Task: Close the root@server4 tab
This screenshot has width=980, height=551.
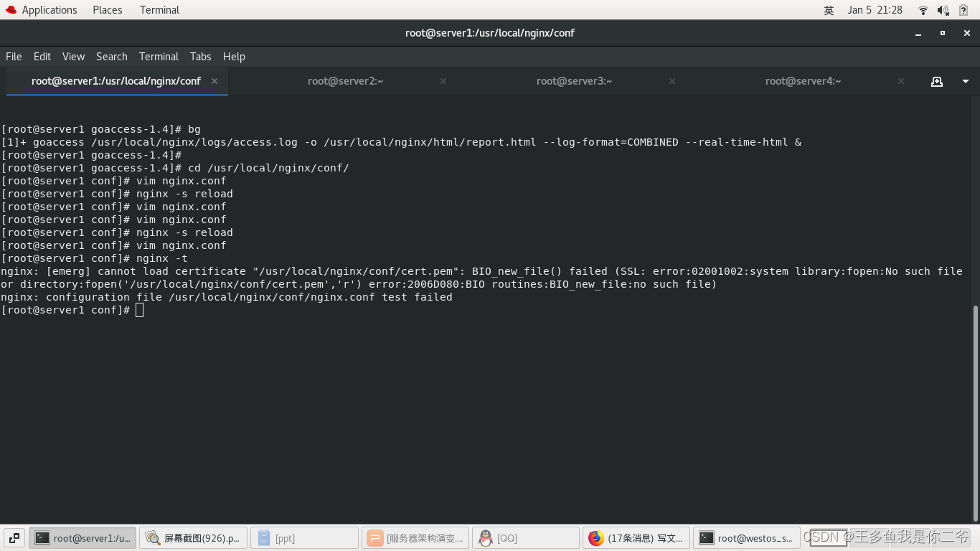Action: [901, 81]
